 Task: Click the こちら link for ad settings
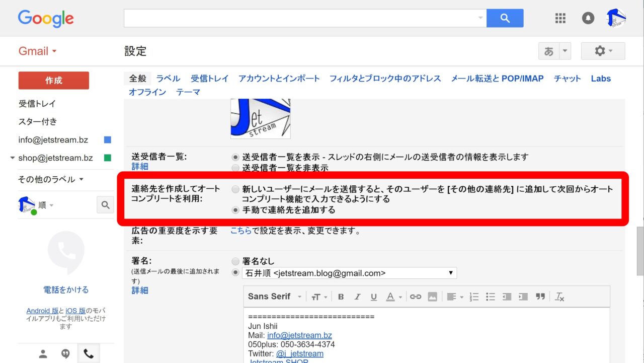[x=241, y=231]
